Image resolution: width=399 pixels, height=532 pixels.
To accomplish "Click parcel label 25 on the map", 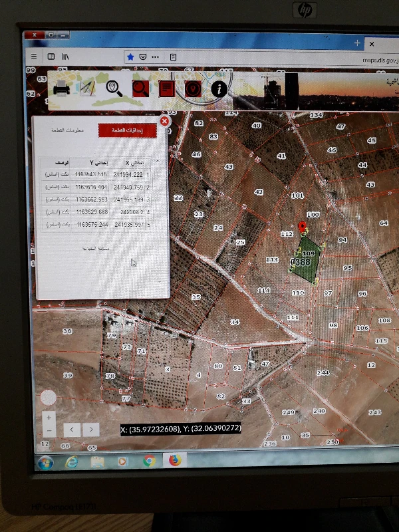I will (x=241, y=242).
